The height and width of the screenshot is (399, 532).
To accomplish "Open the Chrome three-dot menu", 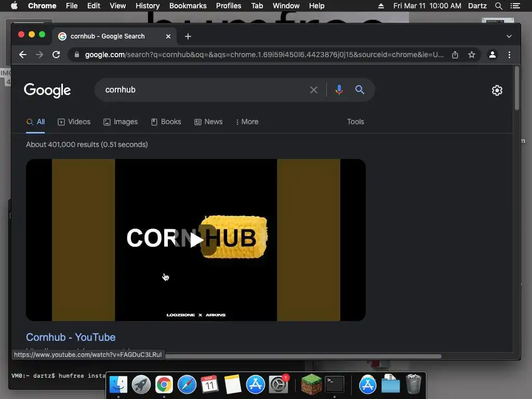I will (x=509, y=55).
